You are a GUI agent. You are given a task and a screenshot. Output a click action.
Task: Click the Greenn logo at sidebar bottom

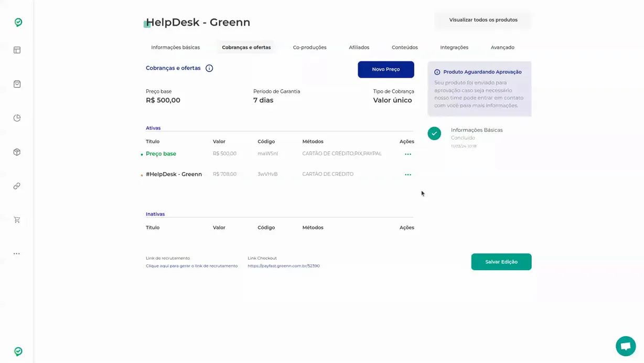click(x=18, y=351)
